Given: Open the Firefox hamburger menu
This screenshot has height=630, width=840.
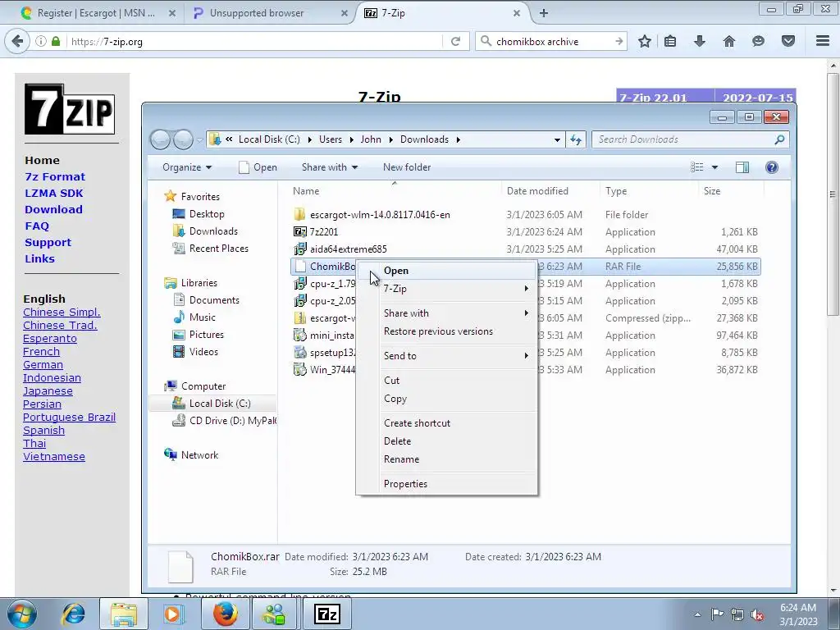Looking at the screenshot, I should point(823,41).
